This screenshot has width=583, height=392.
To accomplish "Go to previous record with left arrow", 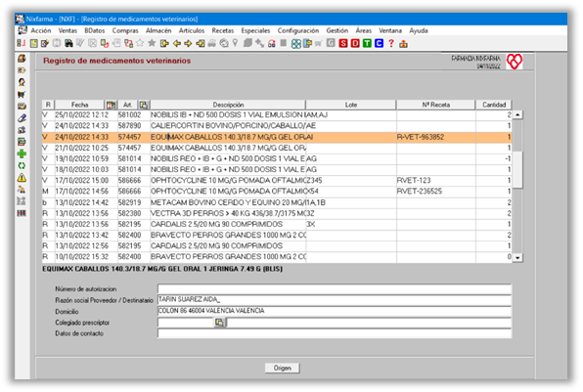I will [177, 44].
